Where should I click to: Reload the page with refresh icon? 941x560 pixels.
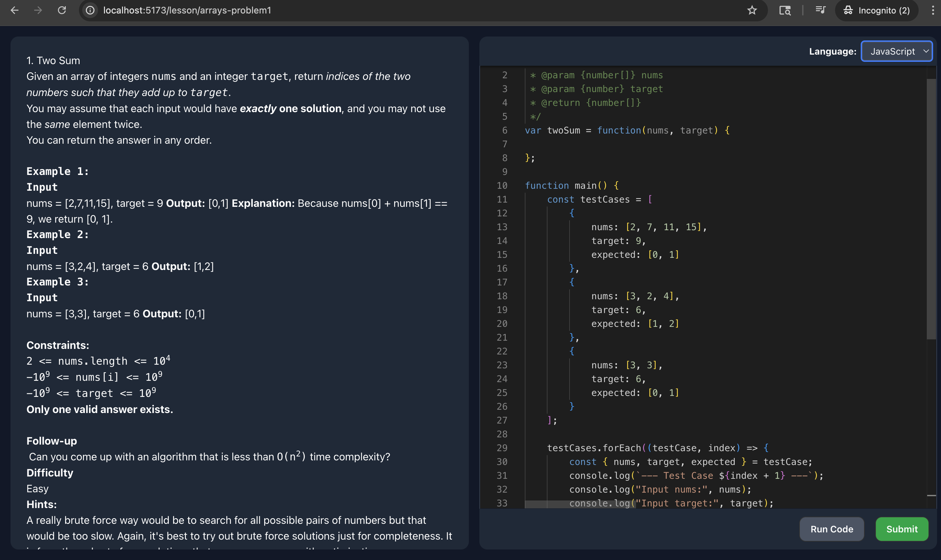point(62,10)
